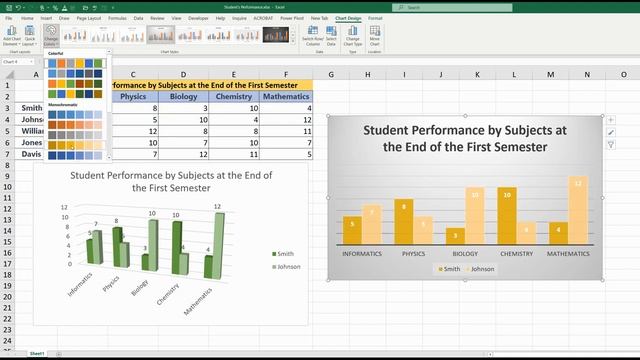Viewport: 640px width, 360px height.
Task: Click the Save icon in title bar
Action: point(9,7)
